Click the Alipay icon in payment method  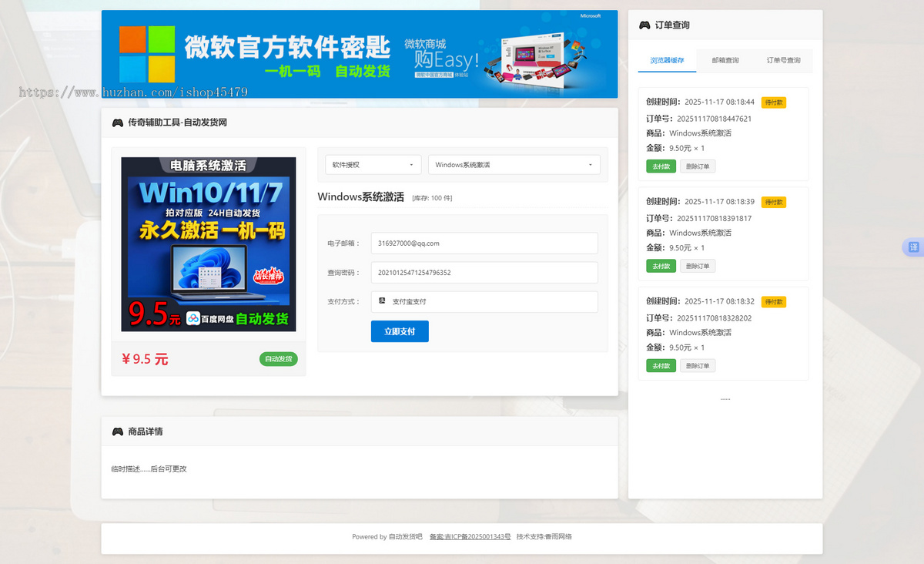(x=383, y=300)
